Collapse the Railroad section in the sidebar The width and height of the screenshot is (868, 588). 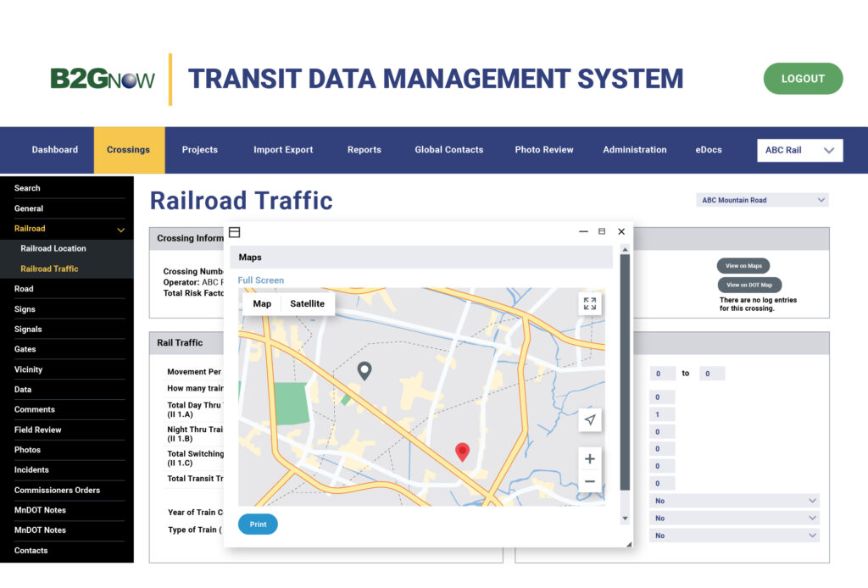coord(120,229)
